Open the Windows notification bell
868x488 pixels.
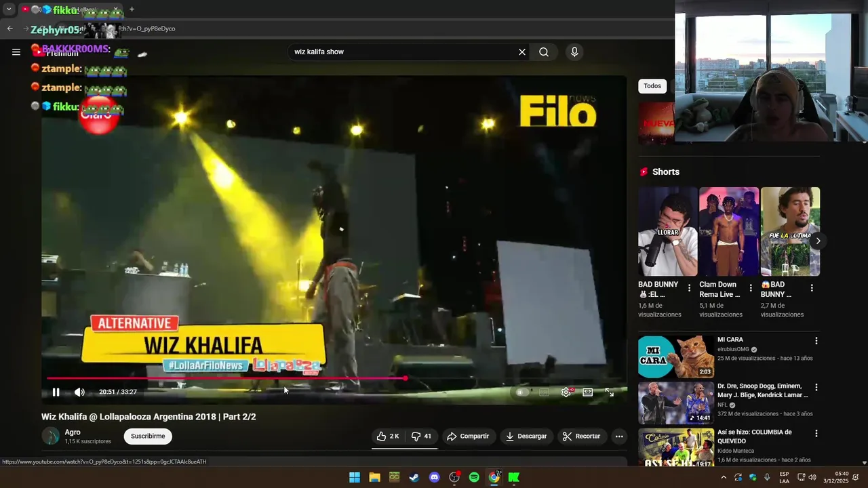(x=856, y=477)
